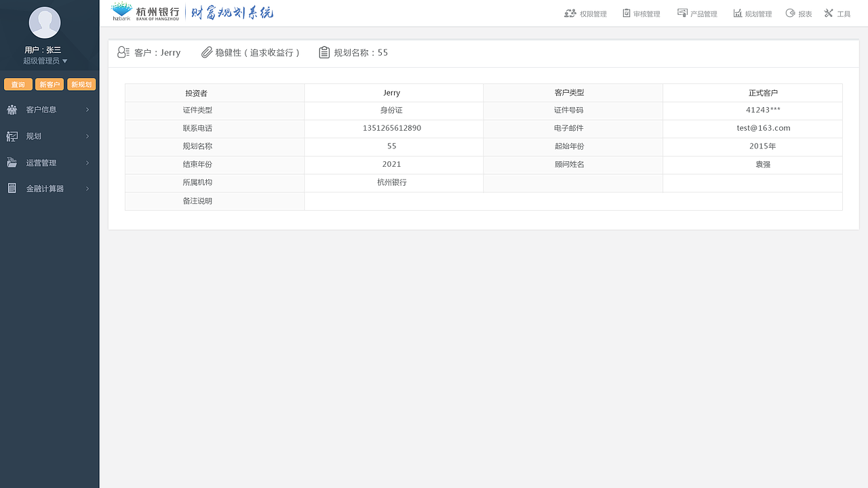Click the 客户：Jerry person icon
Image resolution: width=868 pixels, height=488 pixels.
click(x=122, y=52)
